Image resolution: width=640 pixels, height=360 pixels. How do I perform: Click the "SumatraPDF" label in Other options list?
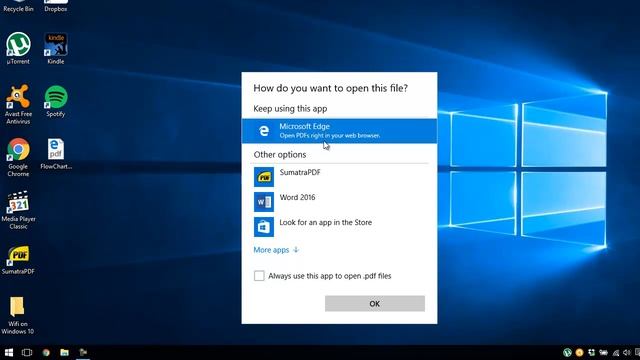pyautogui.click(x=300, y=172)
